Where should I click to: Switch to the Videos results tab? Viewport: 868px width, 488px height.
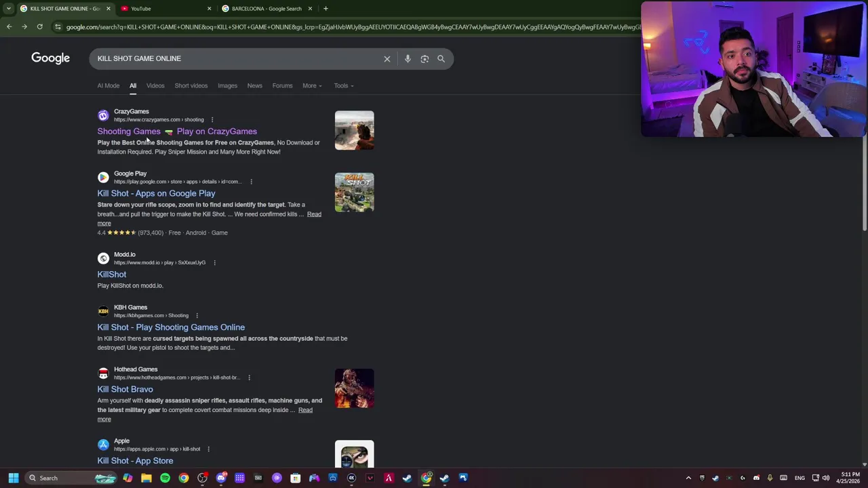(155, 86)
